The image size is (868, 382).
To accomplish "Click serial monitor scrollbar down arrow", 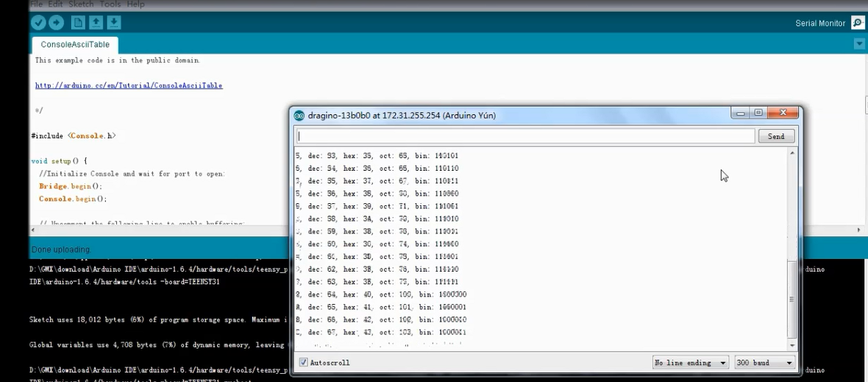I will 792,345.
